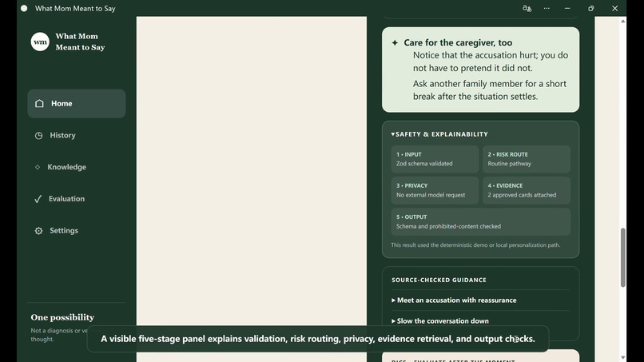The width and height of the screenshot is (644, 362).
Task: Click the sparkle icon beside Care for the caregiver
Action: [x=395, y=42]
